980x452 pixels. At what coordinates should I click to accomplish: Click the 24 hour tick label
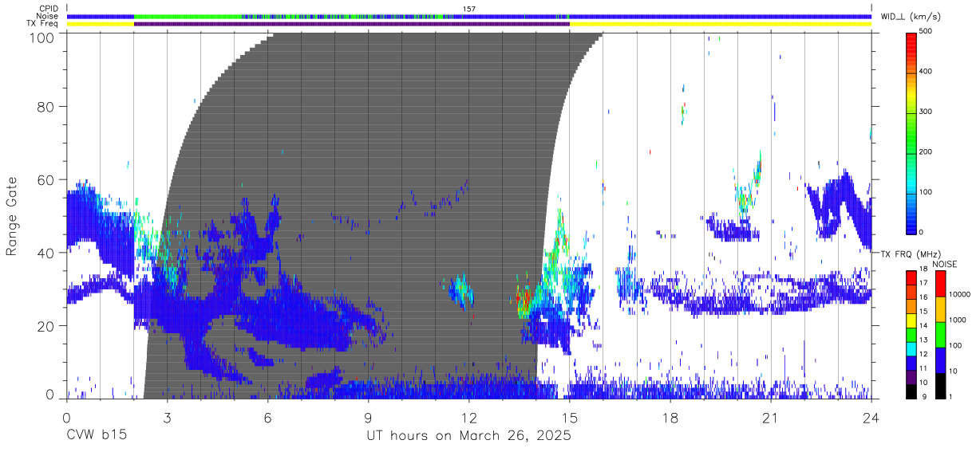tap(871, 417)
